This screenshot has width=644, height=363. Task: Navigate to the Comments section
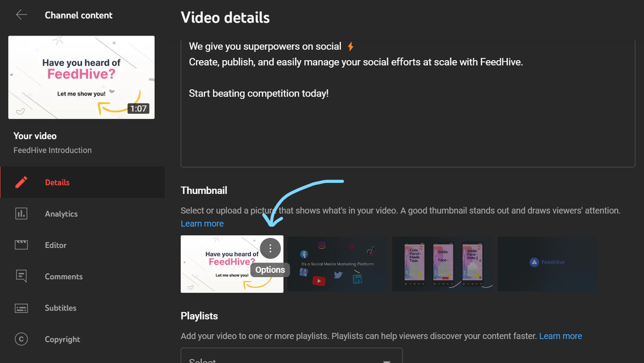(63, 276)
